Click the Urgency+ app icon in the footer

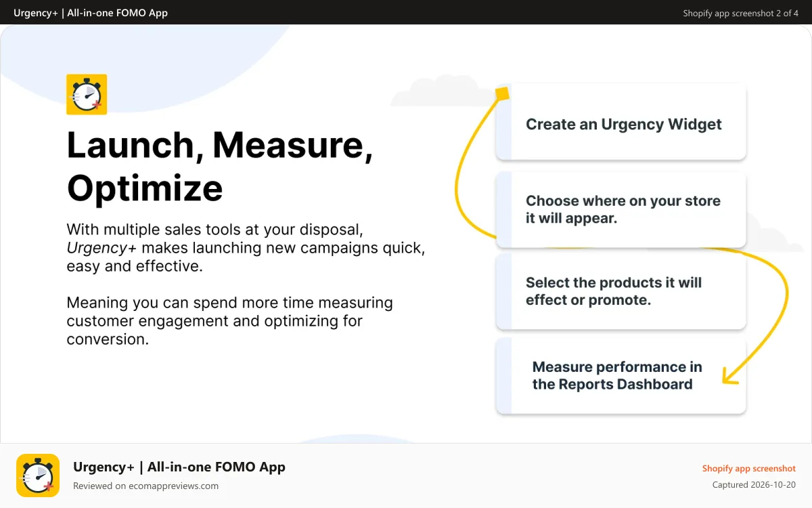point(38,475)
